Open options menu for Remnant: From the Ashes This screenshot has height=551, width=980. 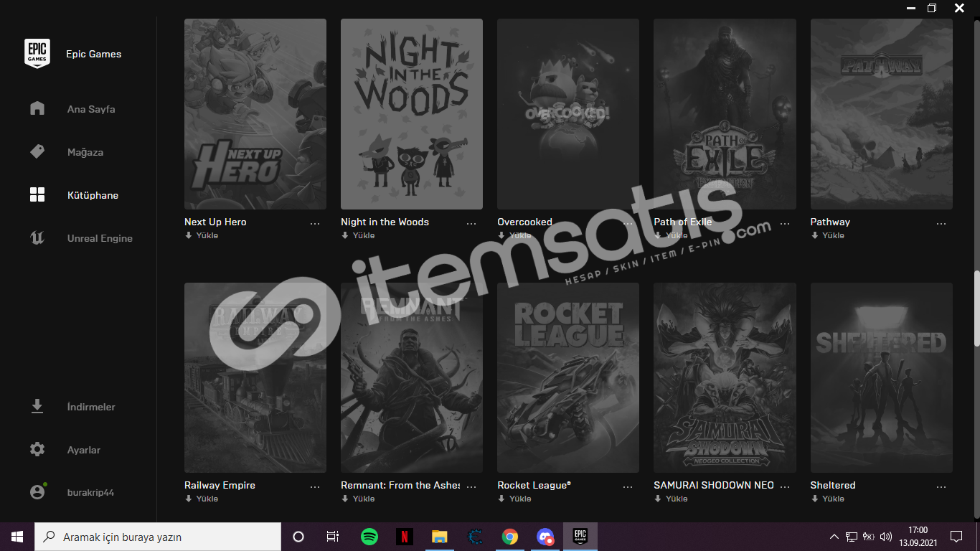point(471,486)
